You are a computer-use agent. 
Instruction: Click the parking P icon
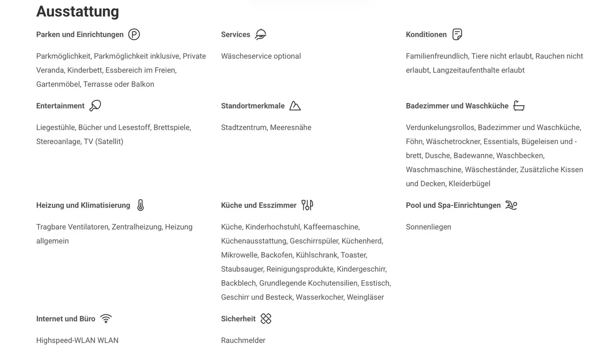(134, 34)
